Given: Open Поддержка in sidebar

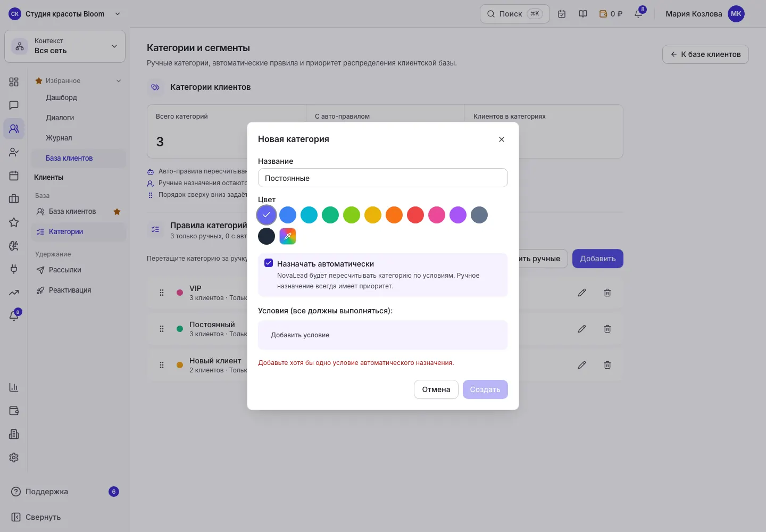Looking at the screenshot, I should click(x=65, y=492).
